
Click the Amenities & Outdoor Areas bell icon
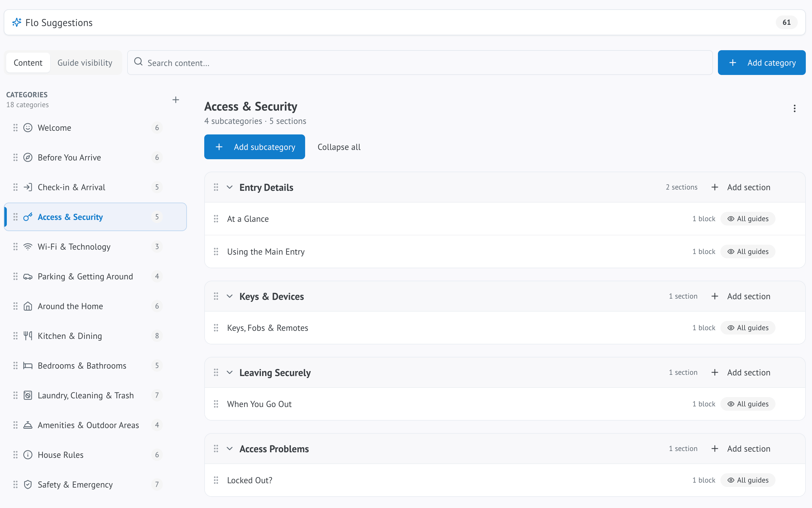coord(28,425)
